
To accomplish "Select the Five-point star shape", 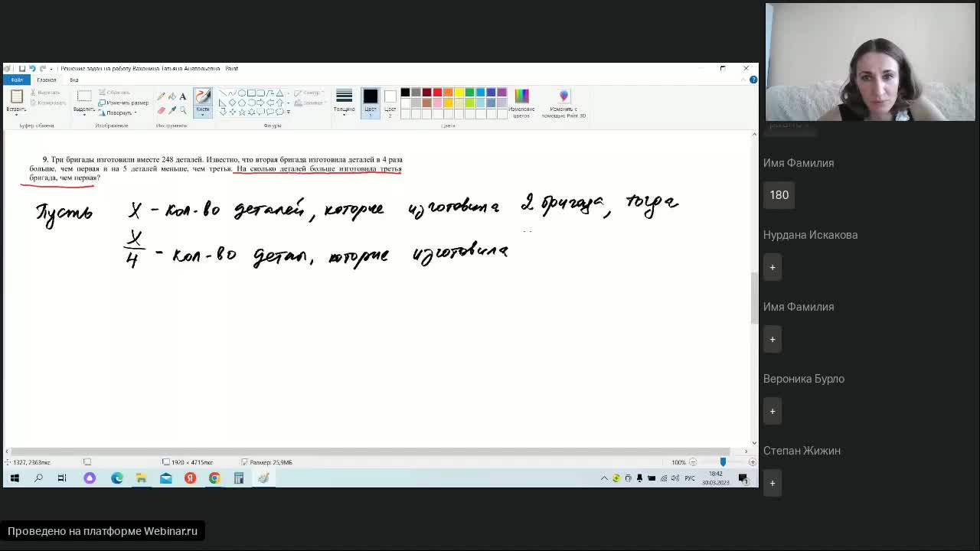I will pos(242,112).
